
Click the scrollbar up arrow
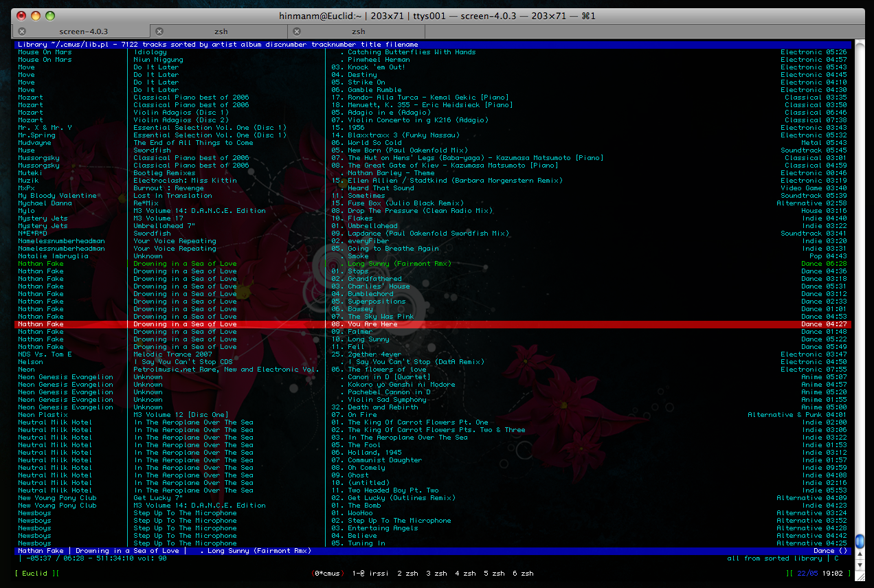coord(859,555)
